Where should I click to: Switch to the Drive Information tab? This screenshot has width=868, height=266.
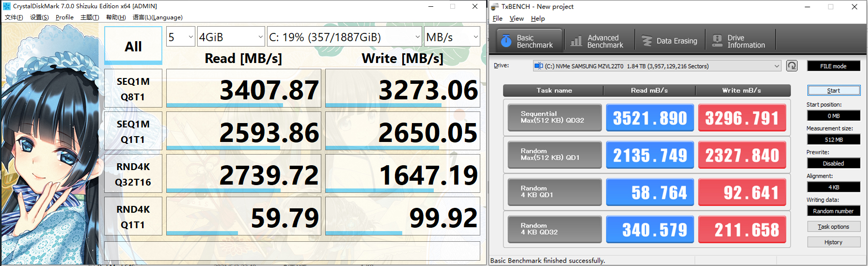(741, 41)
